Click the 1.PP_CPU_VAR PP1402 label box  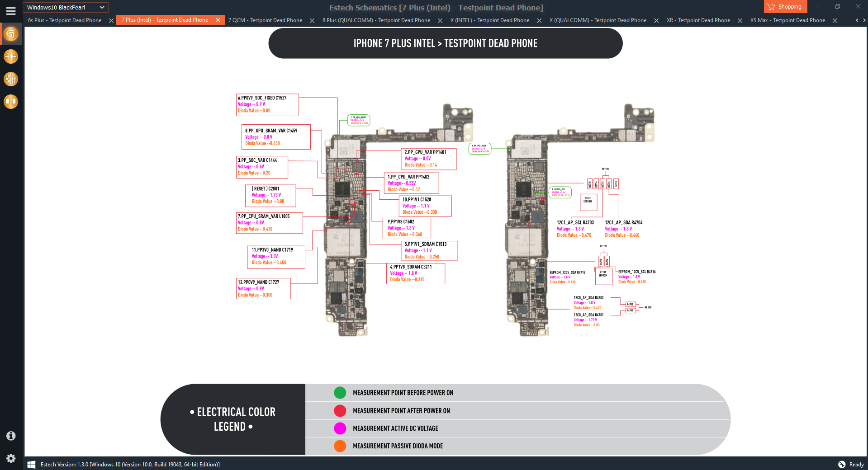coord(412,183)
